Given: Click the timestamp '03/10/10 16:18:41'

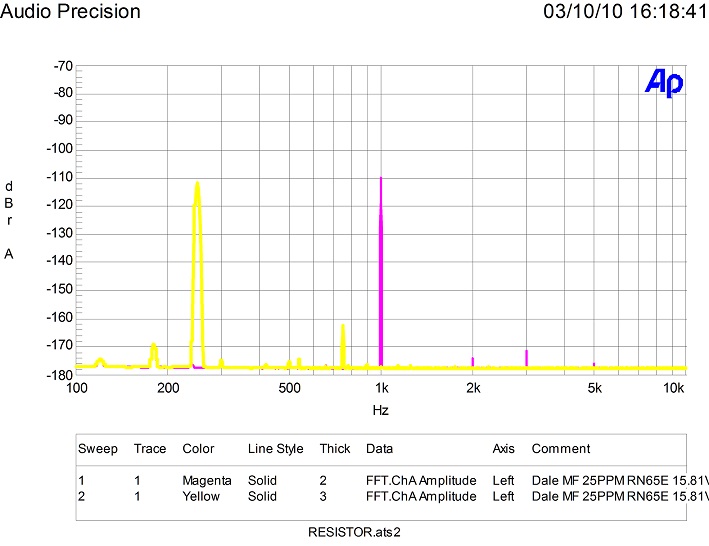Looking at the screenshot, I should [x=625, y=11].
